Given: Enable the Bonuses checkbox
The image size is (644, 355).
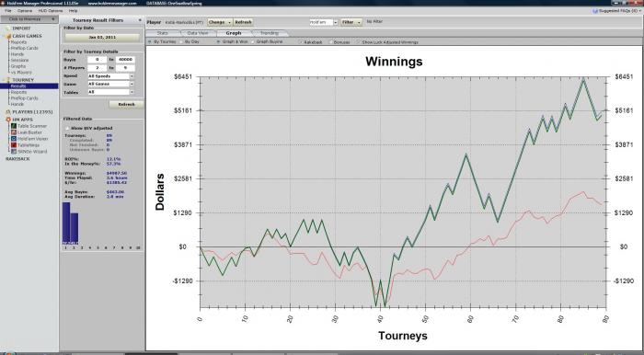Looking at the screenshot, I should 330,42.
